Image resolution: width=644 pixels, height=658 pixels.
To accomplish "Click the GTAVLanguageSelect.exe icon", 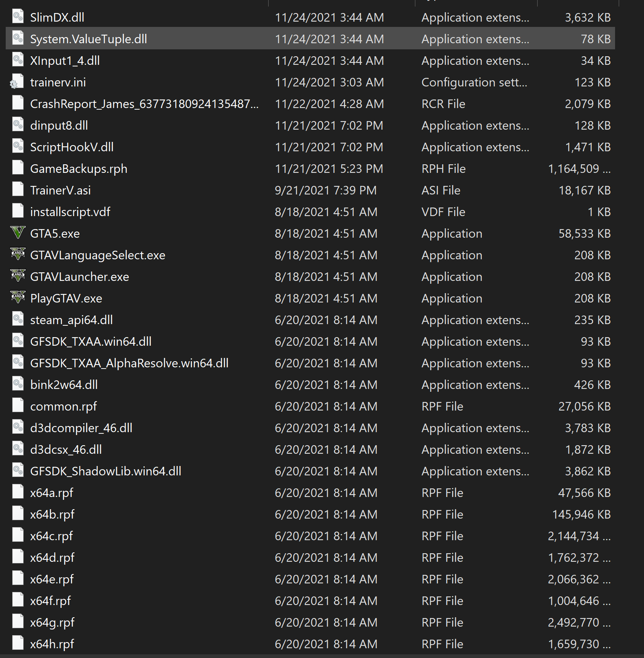I will click(18, 255).
